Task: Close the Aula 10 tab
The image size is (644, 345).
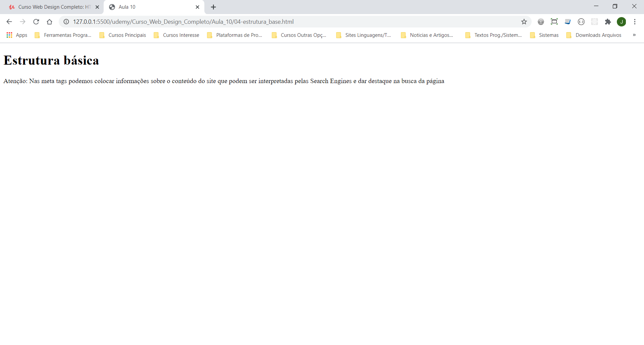Action: (x=198, y=7)
